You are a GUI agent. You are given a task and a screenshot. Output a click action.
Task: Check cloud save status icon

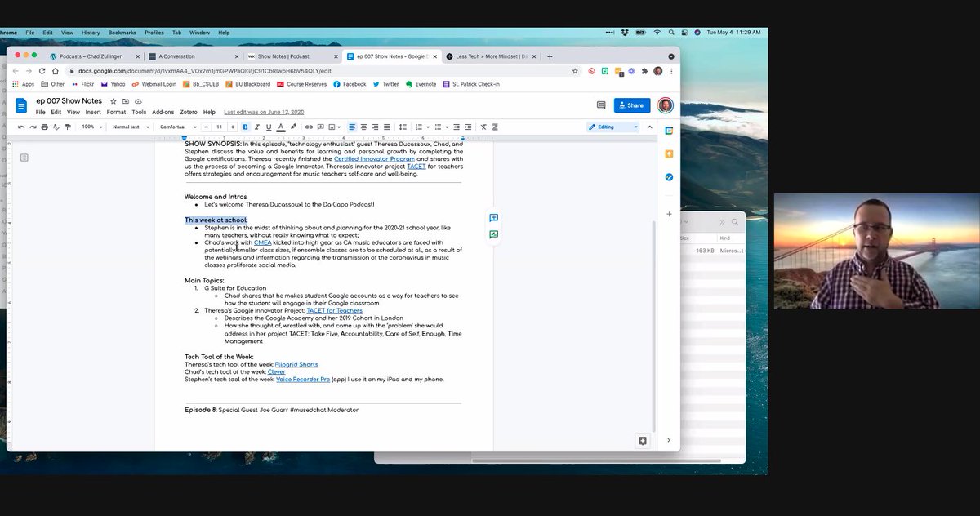(x=138, y=101)
